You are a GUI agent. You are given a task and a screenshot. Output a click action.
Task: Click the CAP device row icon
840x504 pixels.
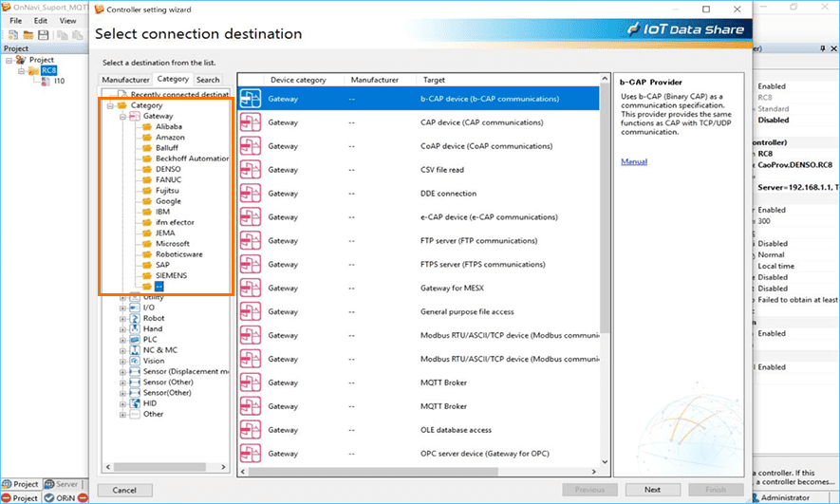[x=251, y=122]
